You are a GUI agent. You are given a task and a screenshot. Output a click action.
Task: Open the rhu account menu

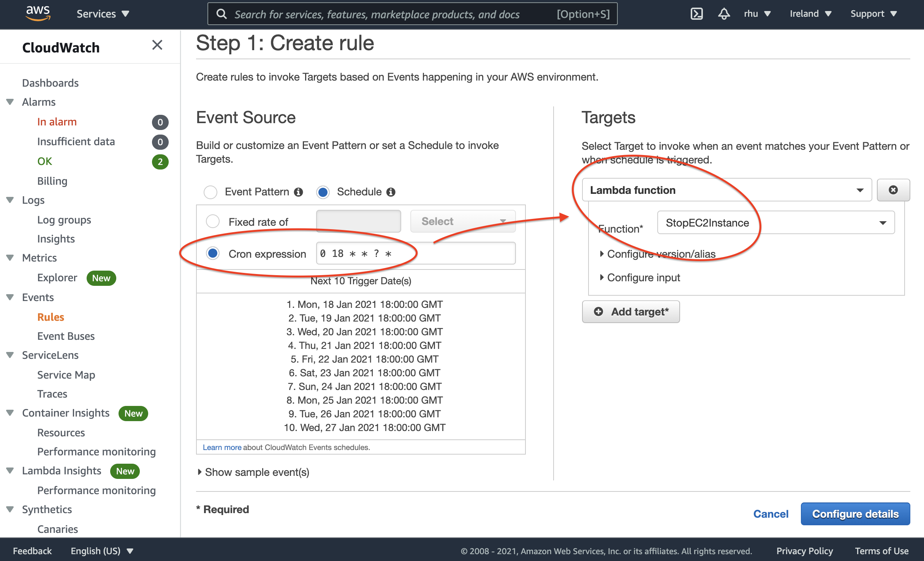point(757,14)
